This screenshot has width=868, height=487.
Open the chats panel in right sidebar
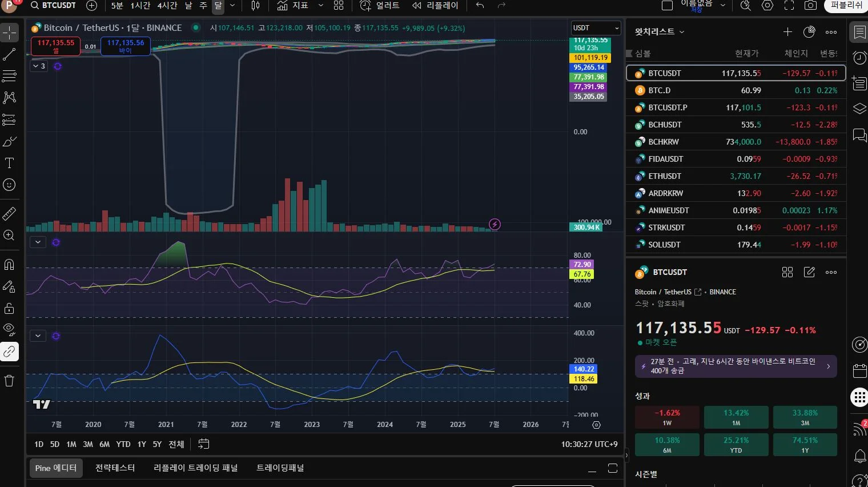coord(859,135)
